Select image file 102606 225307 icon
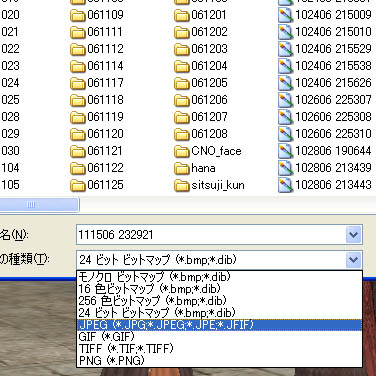The width and height of the screenshot is (376, 376). [285, 100]
